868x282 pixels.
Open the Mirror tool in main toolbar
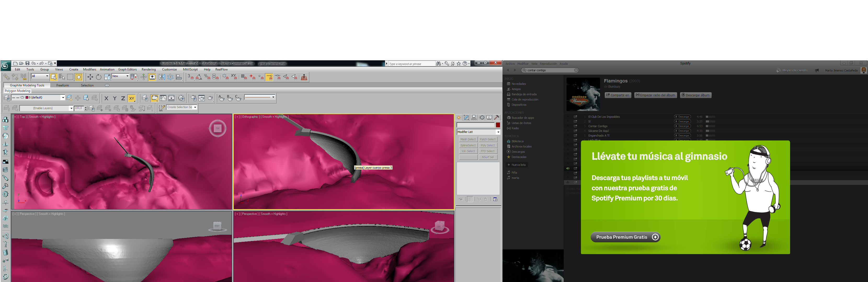pyautogui.click(x=162, y=77)
